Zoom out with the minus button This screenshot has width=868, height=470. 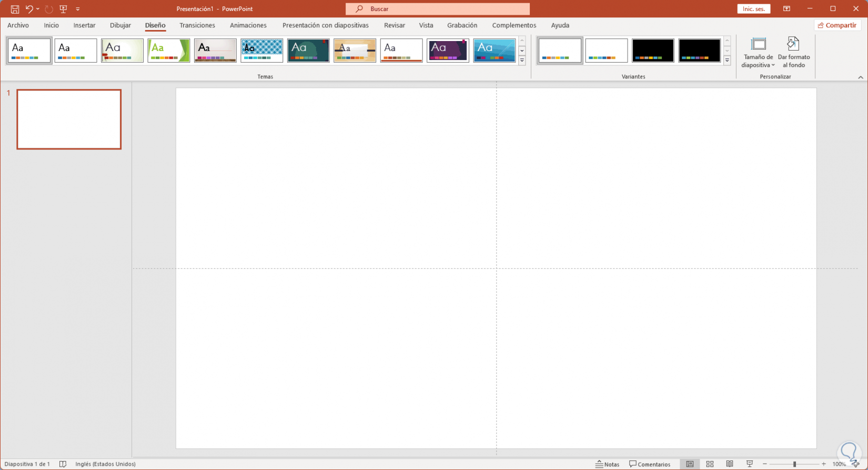765,464
